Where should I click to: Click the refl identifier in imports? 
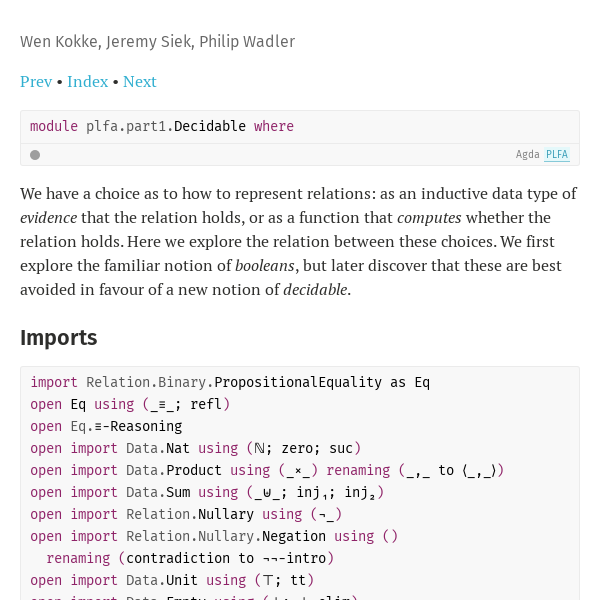206,404
